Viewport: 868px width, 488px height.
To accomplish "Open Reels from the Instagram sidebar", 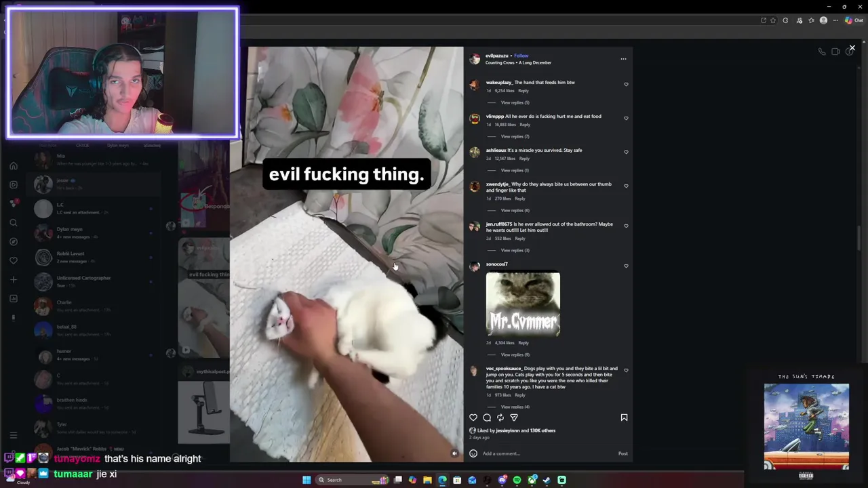I will pos(13,184).
